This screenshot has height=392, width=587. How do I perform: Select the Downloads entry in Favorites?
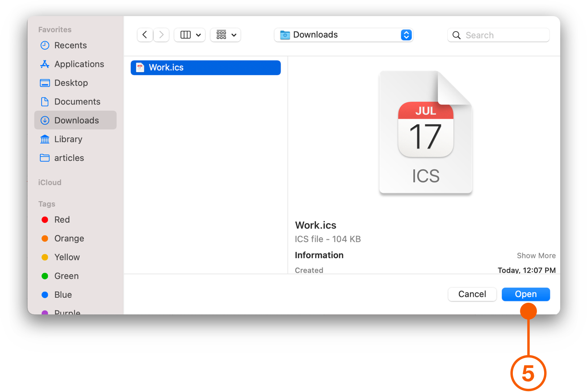(x=76, y=120)
